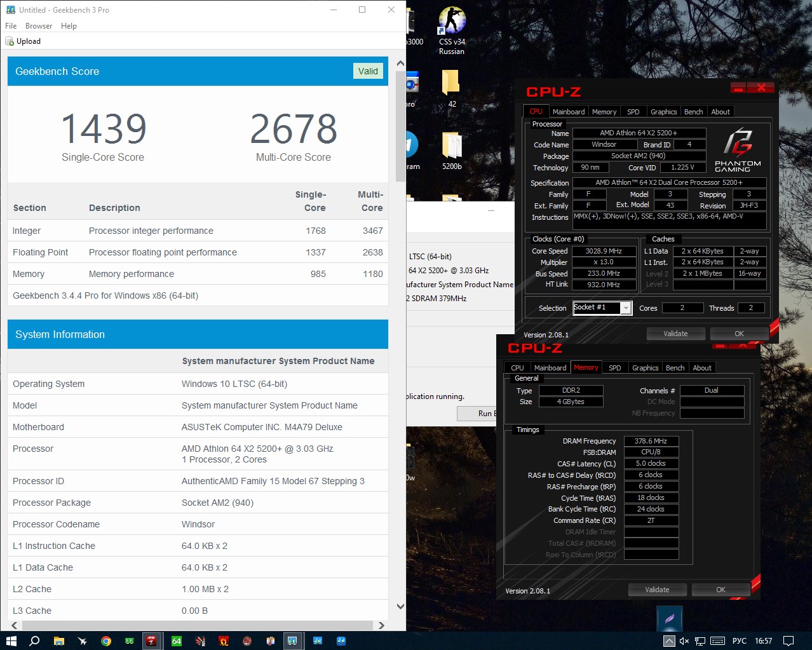Click the Geekbench app icon in title bar
Viewport: 812px width, 650px height.
(10, 10)
